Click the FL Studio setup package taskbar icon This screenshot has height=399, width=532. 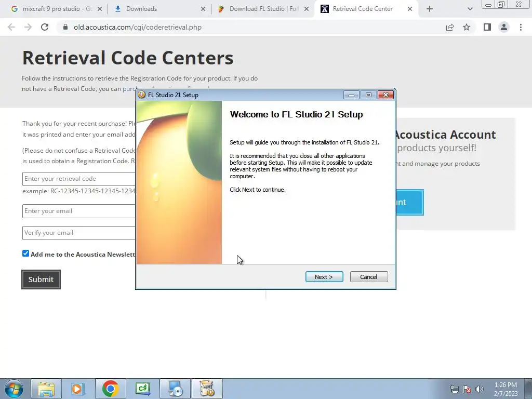tap(207, 389)
